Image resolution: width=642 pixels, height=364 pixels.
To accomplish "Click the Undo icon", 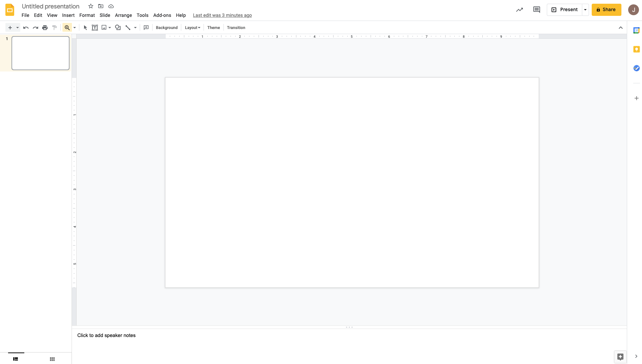I will click(x=26, y=27).
